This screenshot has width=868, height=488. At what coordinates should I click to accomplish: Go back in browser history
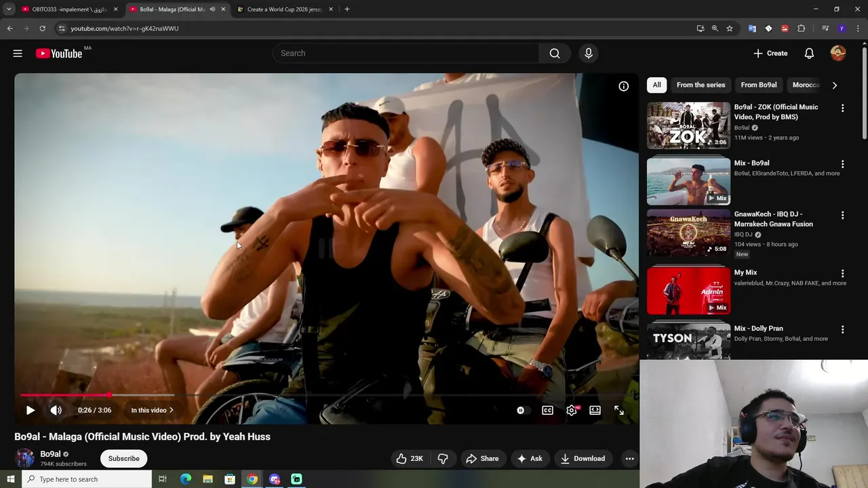(x=9, y=28)
